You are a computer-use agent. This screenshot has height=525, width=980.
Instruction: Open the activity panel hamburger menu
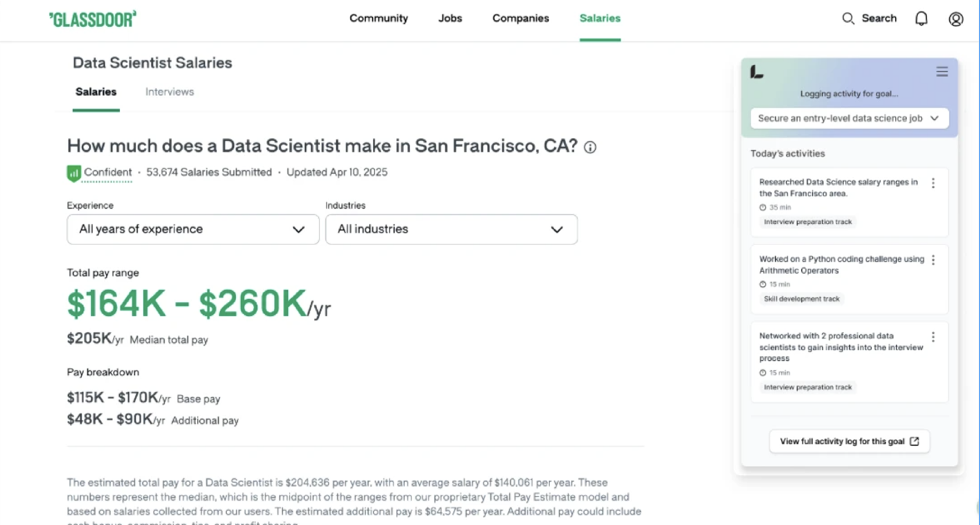coord(942,72)
